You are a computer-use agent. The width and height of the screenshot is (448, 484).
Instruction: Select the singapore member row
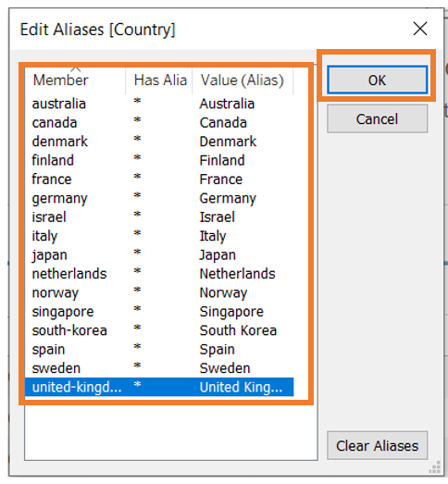click(x=159, y=312)
